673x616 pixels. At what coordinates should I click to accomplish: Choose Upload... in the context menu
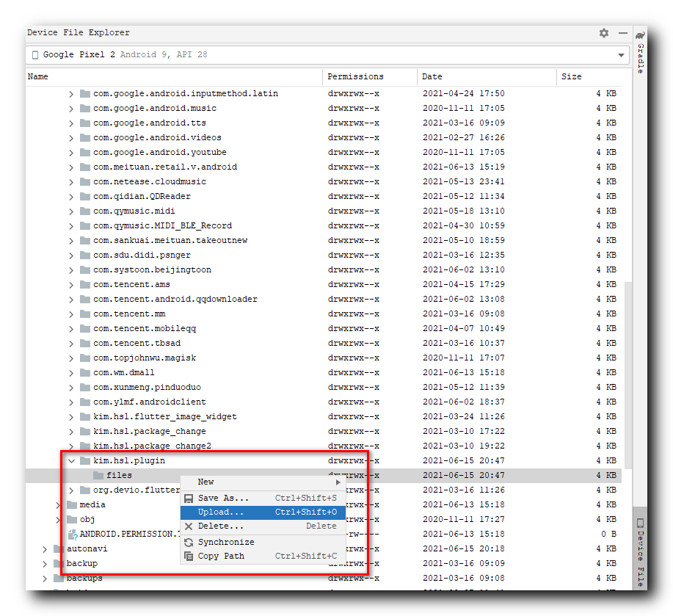(263, 512)
